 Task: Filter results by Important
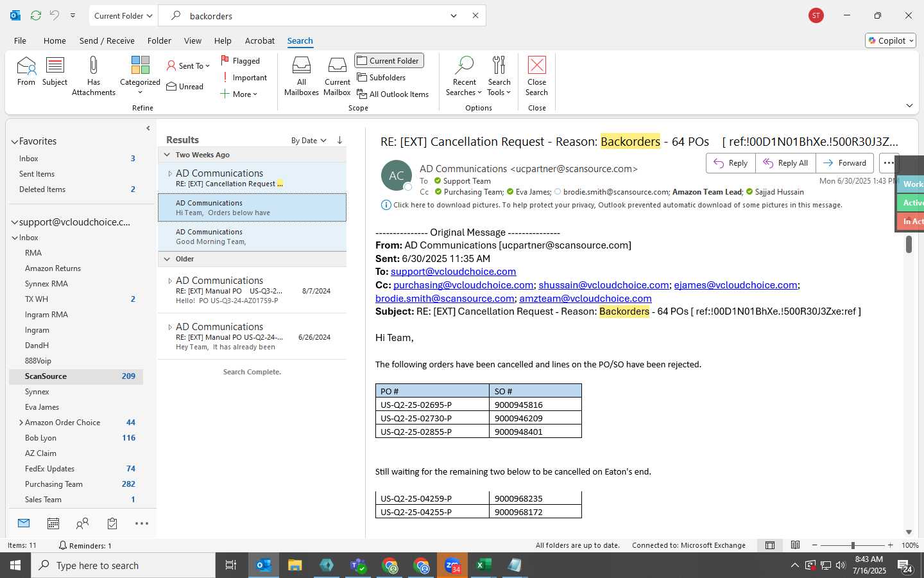click(244, 77)
